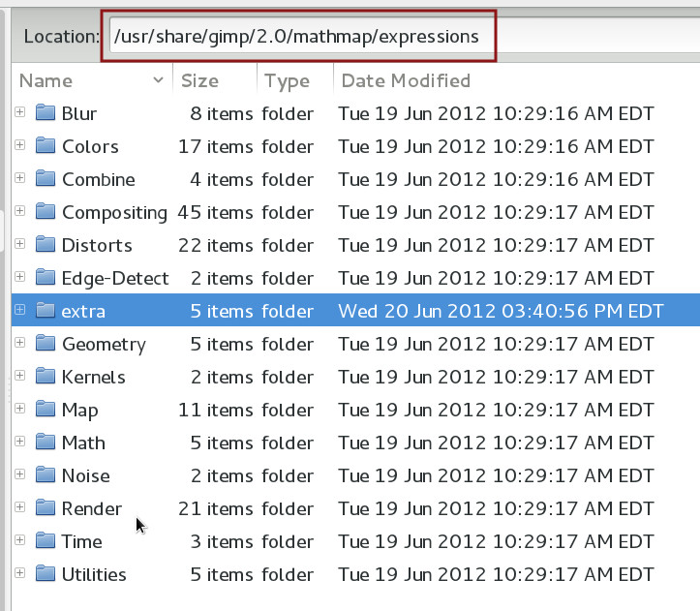The image size is (700, 611).
Task: Click the Blur folder icon
Action: 46,112
